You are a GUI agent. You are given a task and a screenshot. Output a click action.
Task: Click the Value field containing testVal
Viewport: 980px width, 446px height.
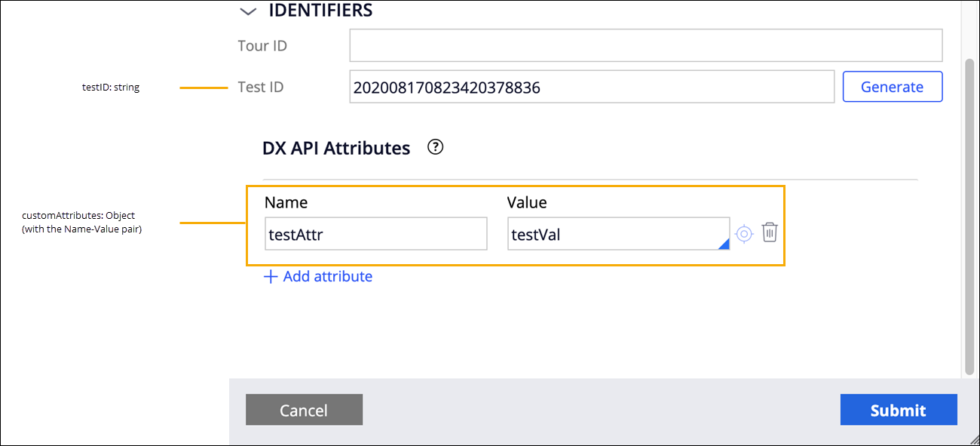point(614,234)
